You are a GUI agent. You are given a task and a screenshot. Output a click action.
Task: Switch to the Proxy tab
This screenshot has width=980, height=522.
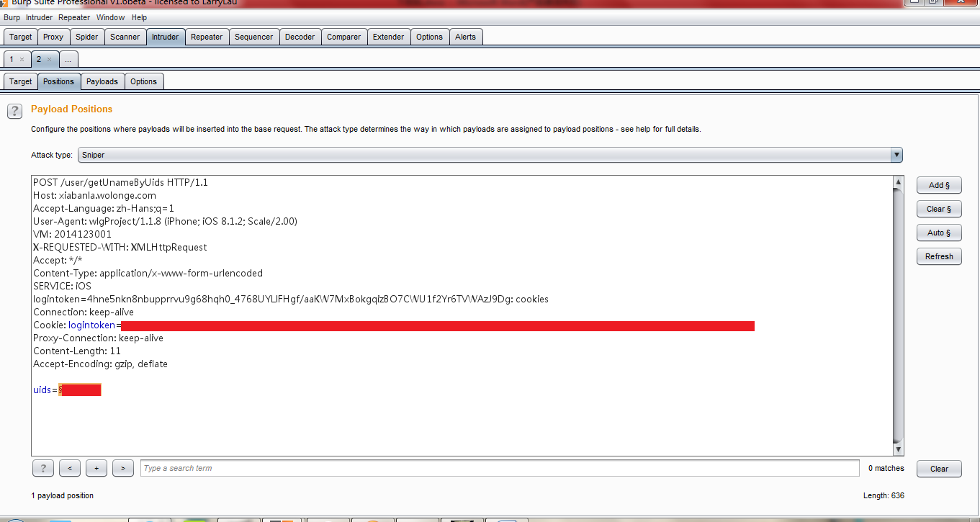pyautogui.click(x=53, y=37)
